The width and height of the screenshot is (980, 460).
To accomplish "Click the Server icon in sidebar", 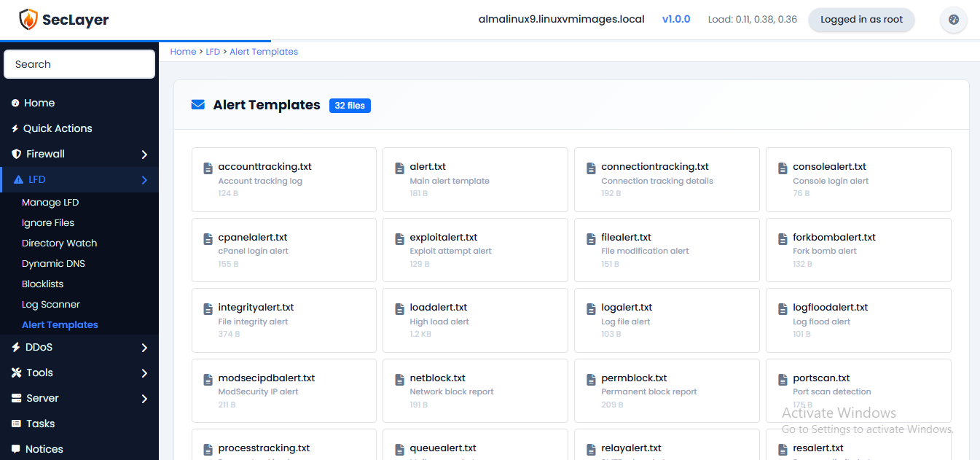I will (16, 399).
